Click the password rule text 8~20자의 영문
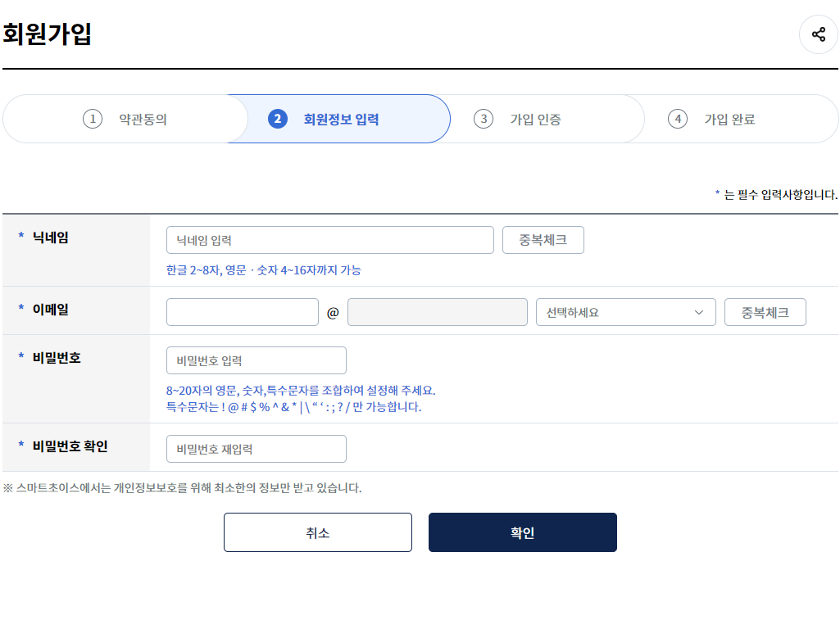This screenshot has height=620, width=840. click(301, 391)
